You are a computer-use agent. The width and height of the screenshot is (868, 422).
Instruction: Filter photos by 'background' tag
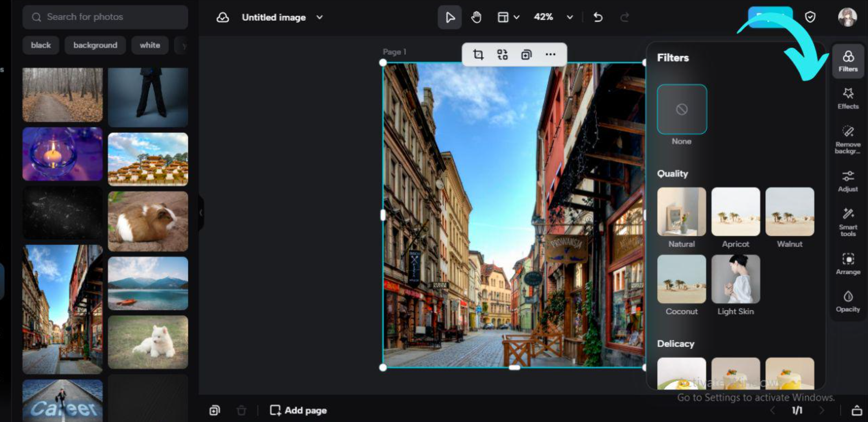click(95, 45)
